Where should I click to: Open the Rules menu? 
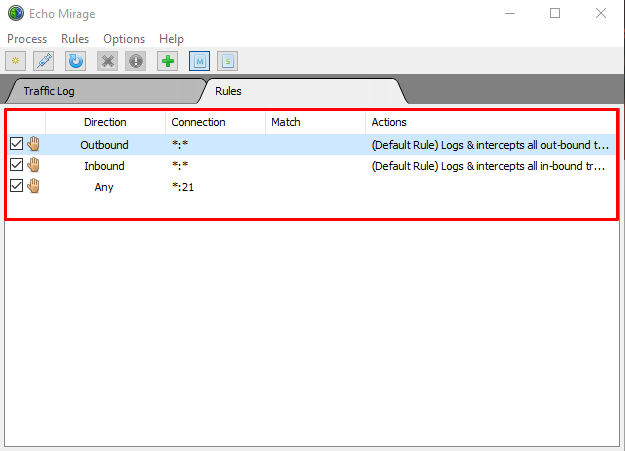tap(75, 39)
